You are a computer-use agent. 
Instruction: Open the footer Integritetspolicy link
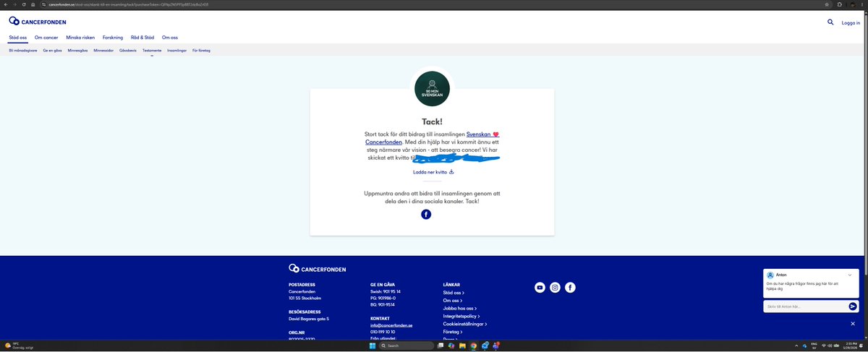point(461,316)
